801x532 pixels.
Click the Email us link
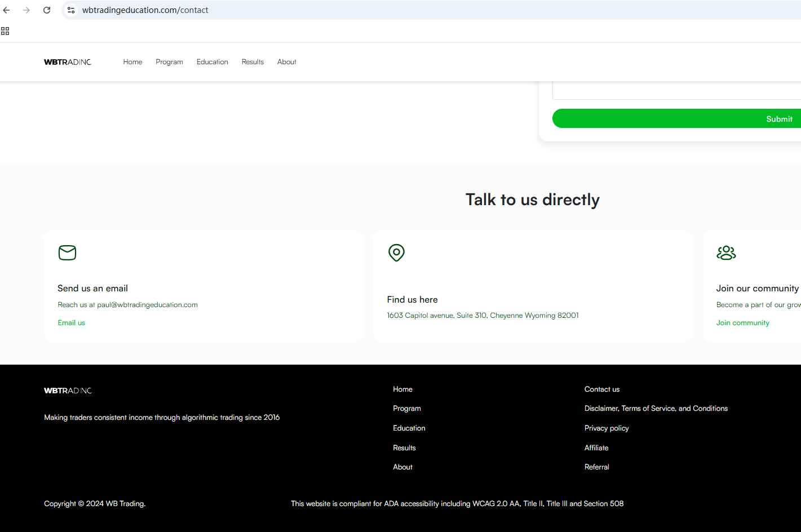[x=72, y=323]
